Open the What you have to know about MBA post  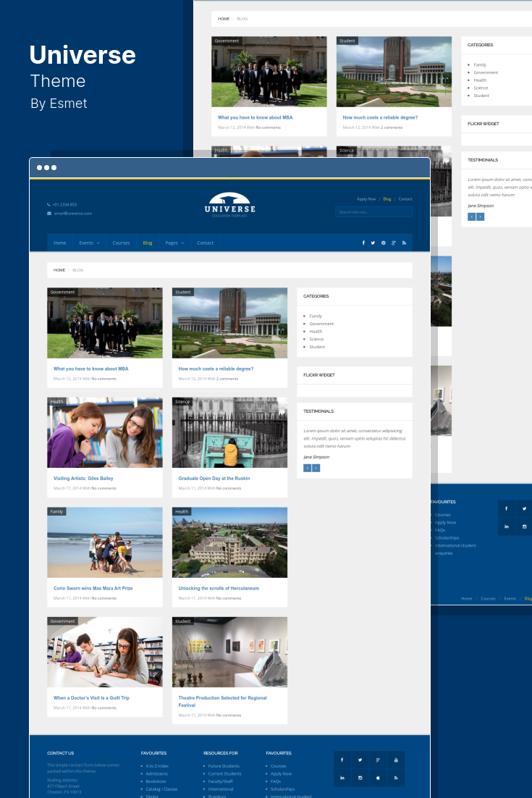coord(91,369)
